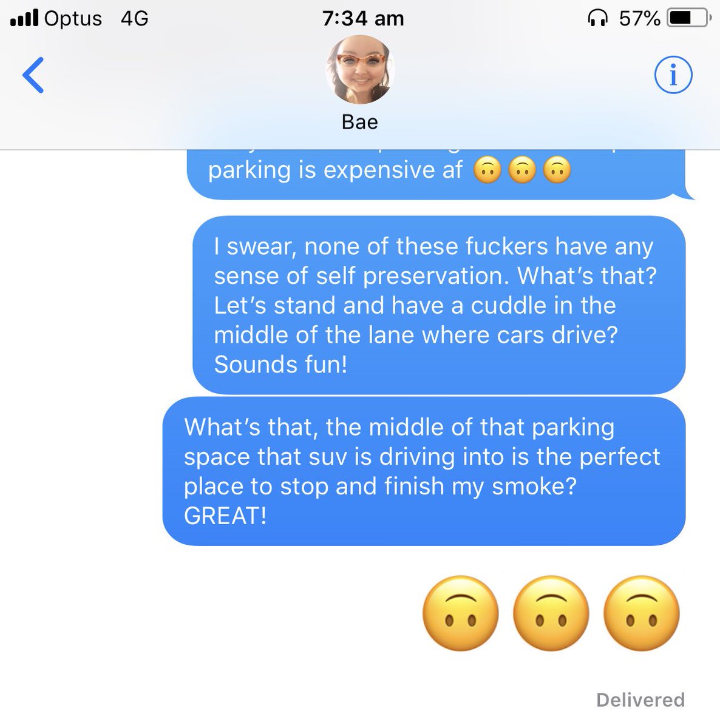Tap the blue back chevron
Viewport: 720px width, 728px height.
click(33, 75)
